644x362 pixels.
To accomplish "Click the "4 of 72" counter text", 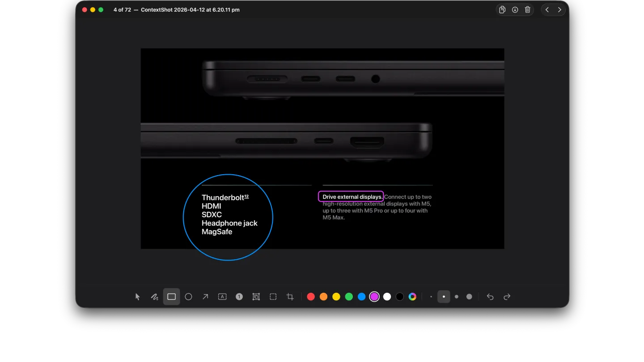I will pos(122,10).
